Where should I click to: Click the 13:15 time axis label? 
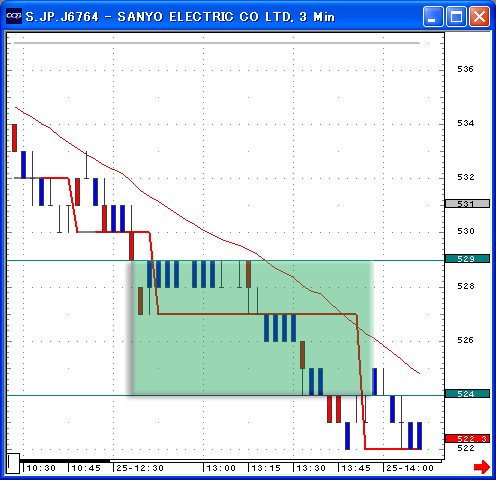[x=266, y=468]
